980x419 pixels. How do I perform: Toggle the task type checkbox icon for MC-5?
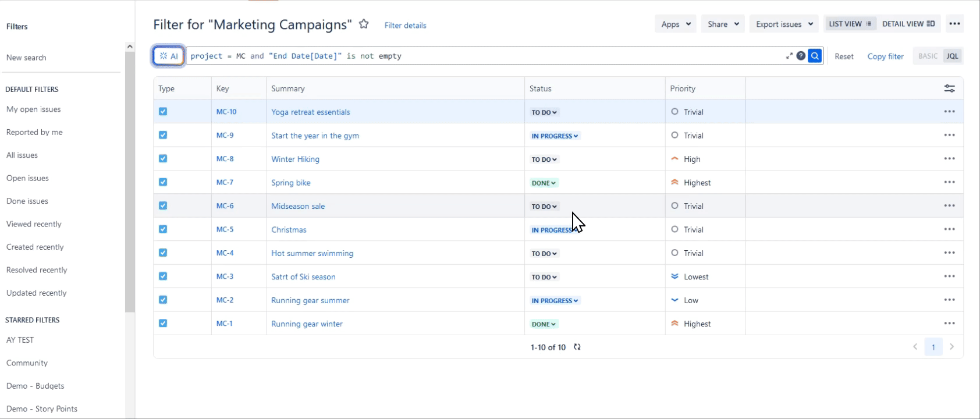tap(163, 229)
